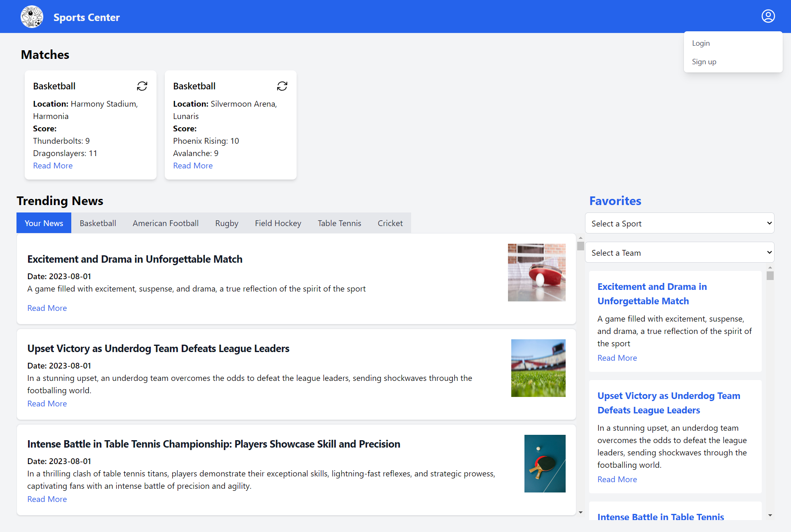Select the Your News tab
The width and height of the screenshot is (791, 532).
(x=44, y=223)
